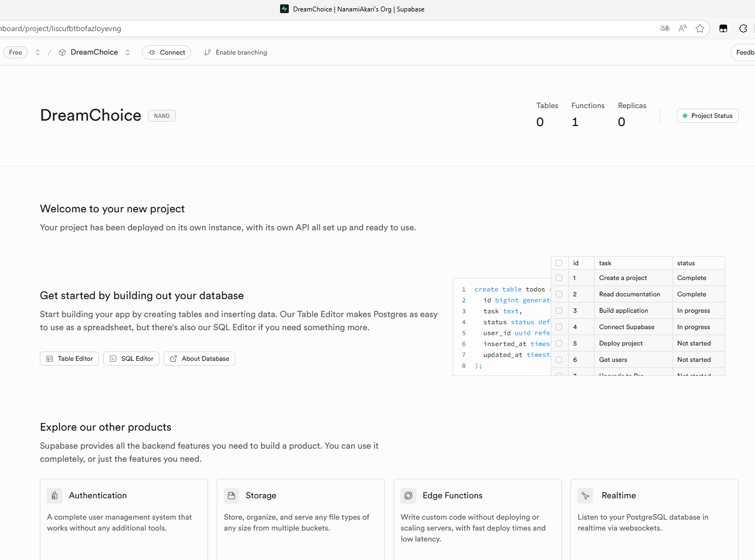Click the Functions count of 1
This screenshot has height=560, width=755.
pyautogui.click(x=575, y=122)
